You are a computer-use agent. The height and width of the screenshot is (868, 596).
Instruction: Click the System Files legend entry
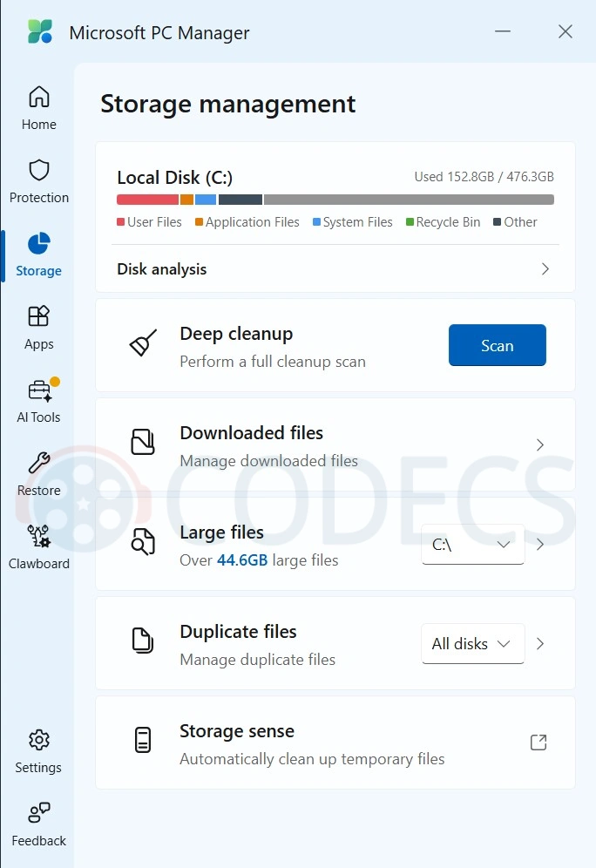click(353, 222)
